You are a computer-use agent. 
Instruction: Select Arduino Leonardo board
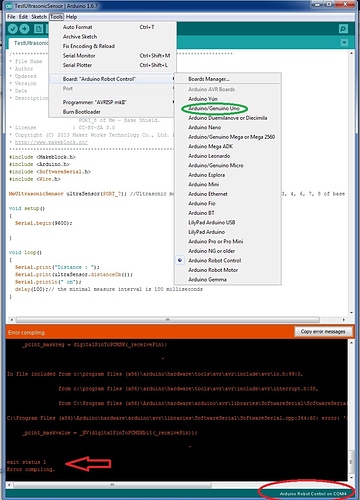coord(228,156)
